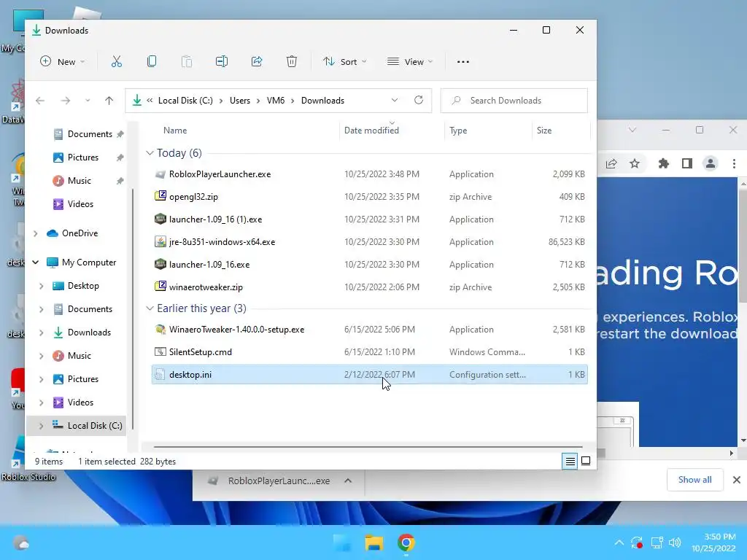Select the winaerotweaker.zip file name
747x560 pixels.
pos(206,287)
